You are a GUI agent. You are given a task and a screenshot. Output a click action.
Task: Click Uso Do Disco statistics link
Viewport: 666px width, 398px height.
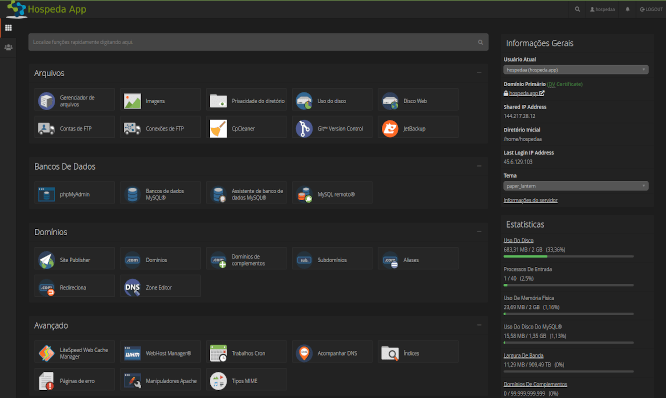(x=518, y=240)
